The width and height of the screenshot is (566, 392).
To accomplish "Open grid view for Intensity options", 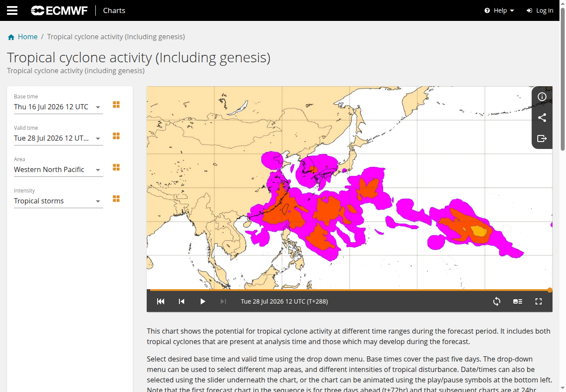I will (116, 199).
